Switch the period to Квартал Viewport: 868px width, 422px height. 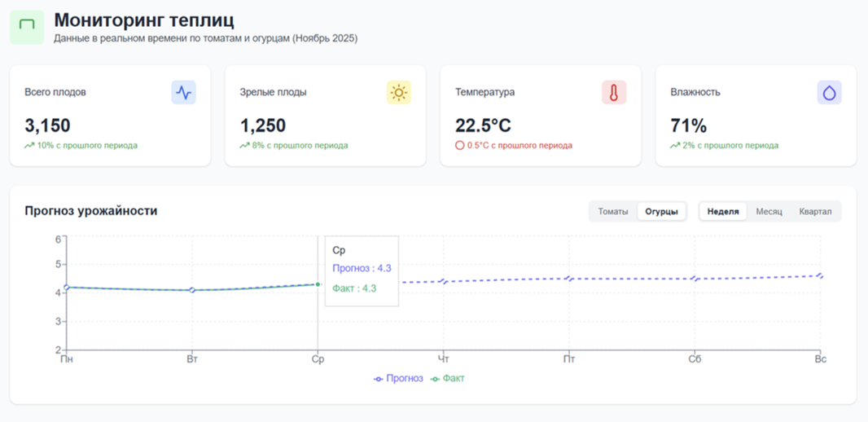815,212
